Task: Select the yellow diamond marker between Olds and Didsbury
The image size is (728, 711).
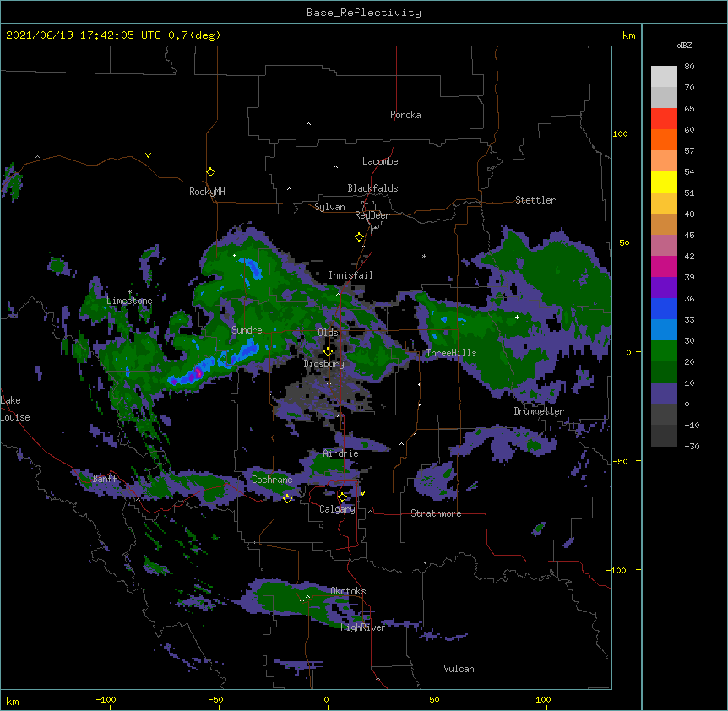Action: [328, 352]
